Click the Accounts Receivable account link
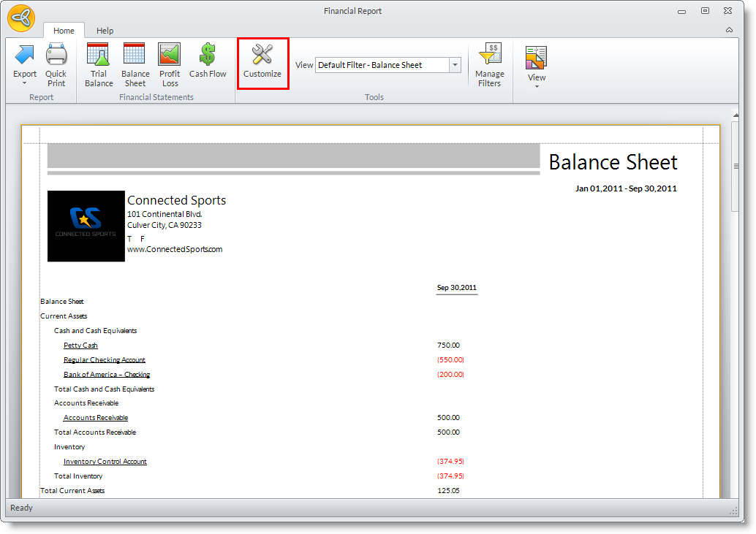This screenshot has height=534, width=756. pos(95,418)
